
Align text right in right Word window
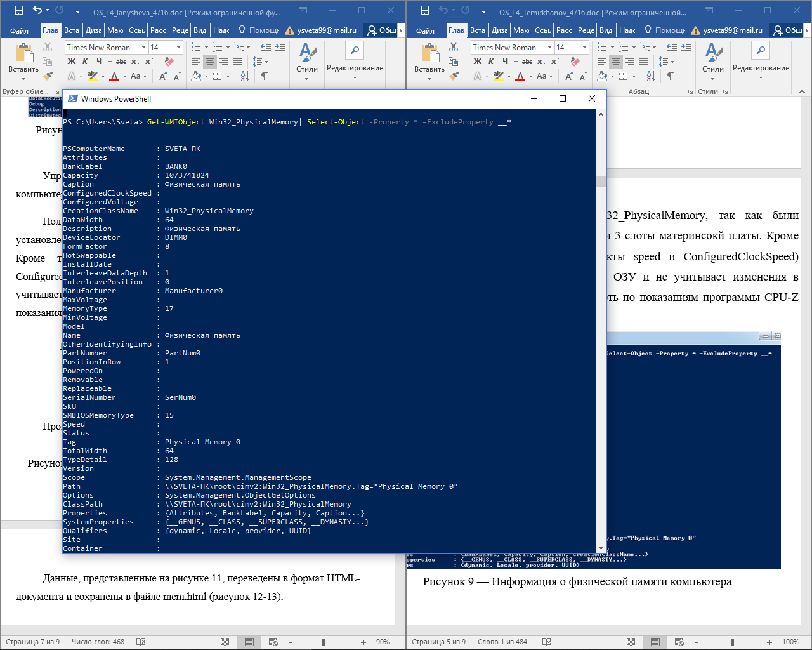coord(630,62)
